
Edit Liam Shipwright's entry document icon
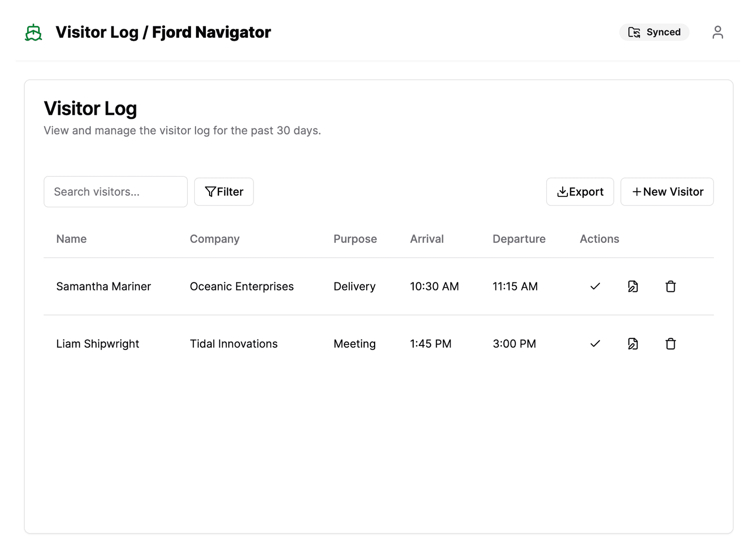point(633,344)
